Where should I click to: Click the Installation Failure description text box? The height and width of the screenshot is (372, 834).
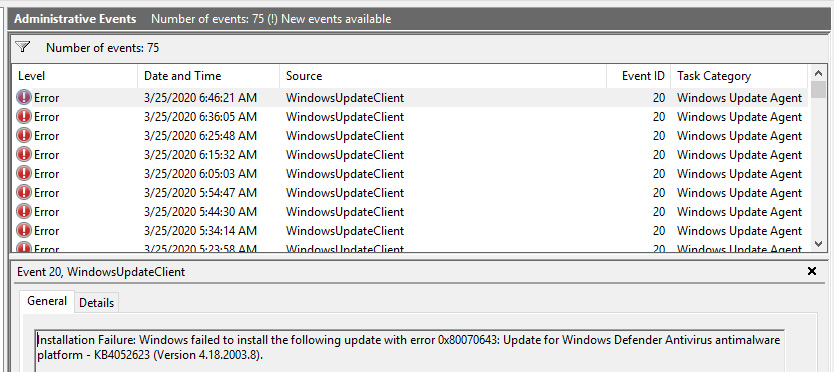click(409, 350)
